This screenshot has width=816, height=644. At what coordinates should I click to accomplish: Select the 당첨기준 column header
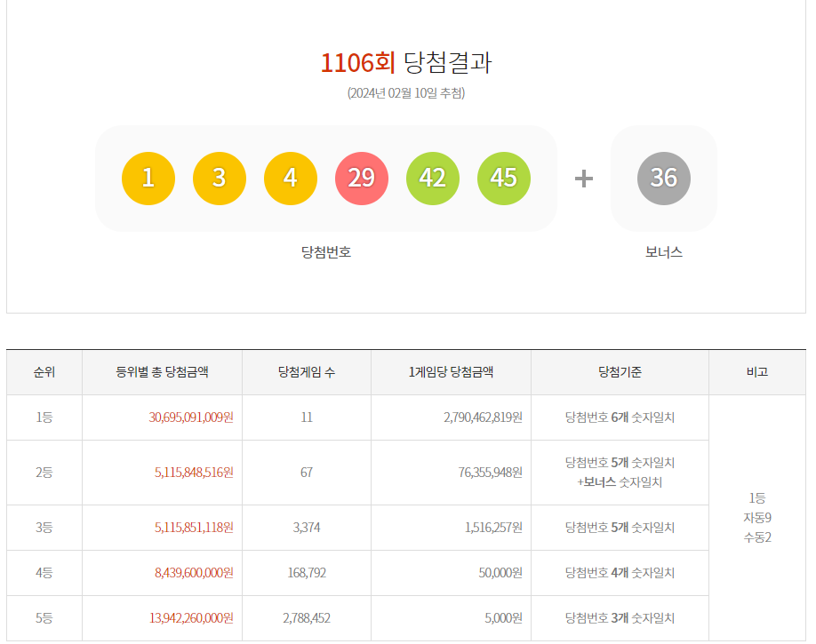coord(620,372)
